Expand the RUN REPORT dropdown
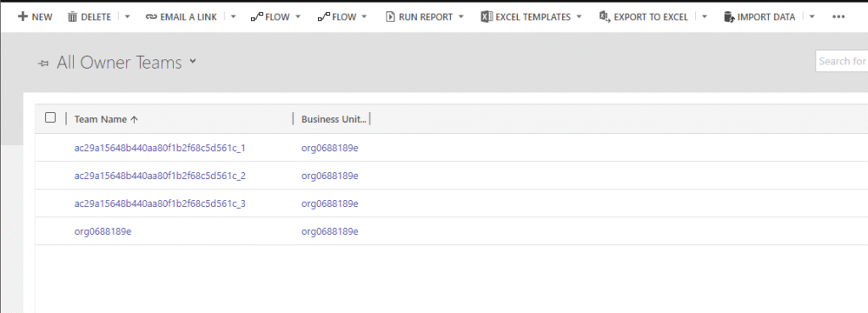 pos(461,17)
